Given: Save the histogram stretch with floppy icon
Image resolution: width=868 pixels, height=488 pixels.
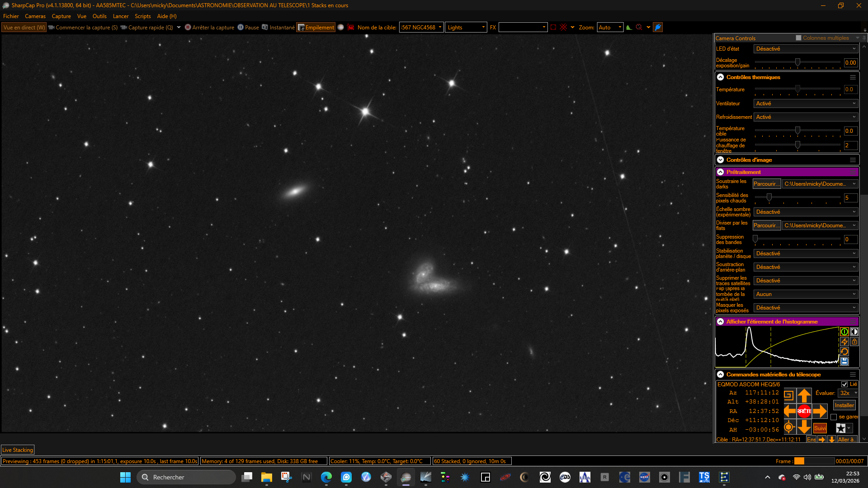Looking at the screenshot, I should point(844,361).
